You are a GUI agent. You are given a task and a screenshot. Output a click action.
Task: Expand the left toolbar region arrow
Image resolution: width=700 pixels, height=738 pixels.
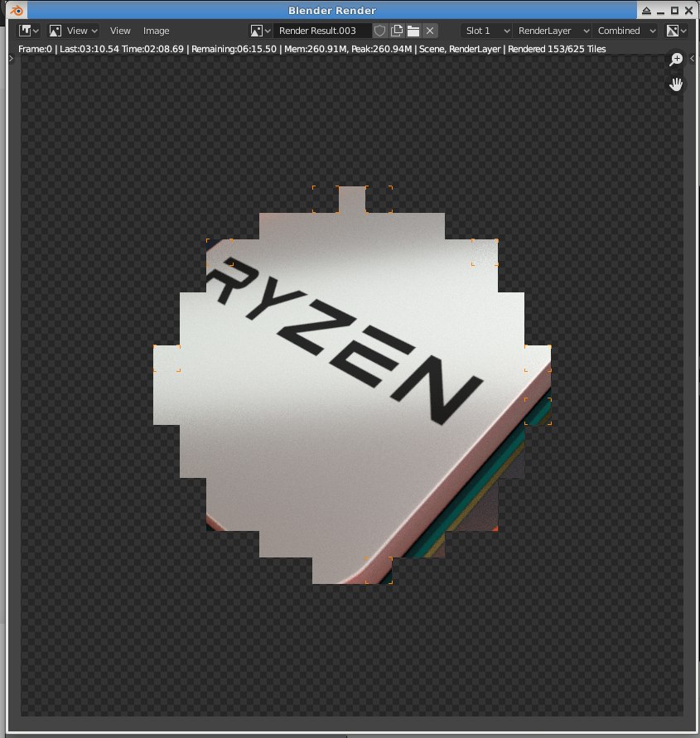(11, 58)
